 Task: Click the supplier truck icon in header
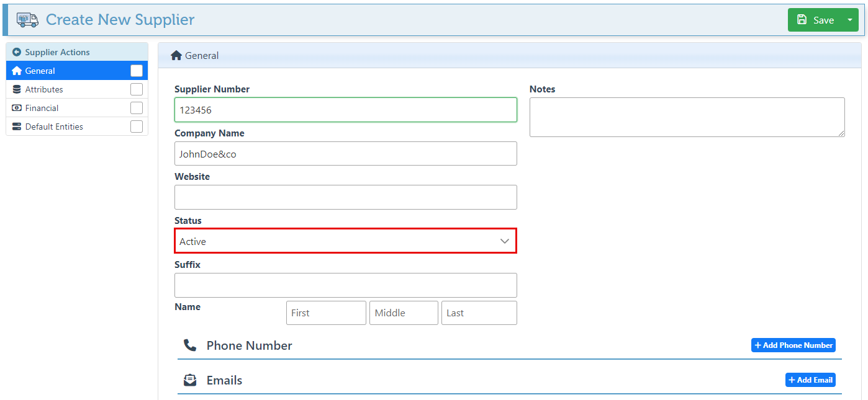pyautogui.click(x=27, y=20)
